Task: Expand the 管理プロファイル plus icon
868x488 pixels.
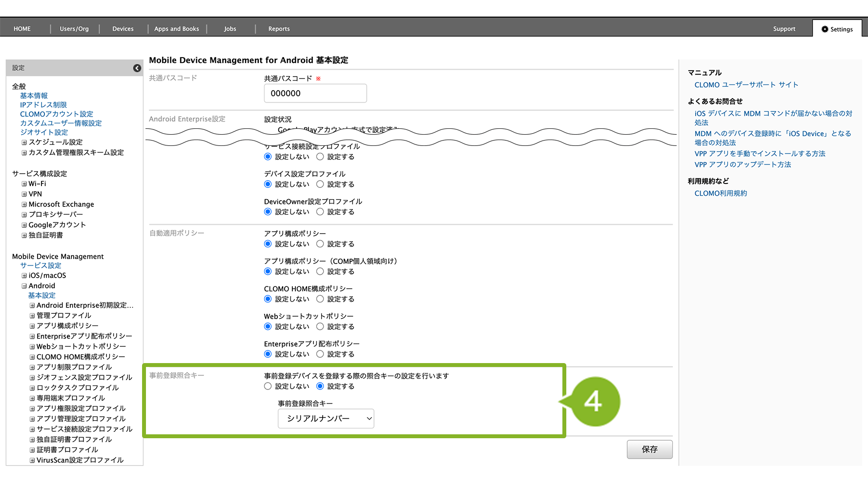Action: (32, 316)
